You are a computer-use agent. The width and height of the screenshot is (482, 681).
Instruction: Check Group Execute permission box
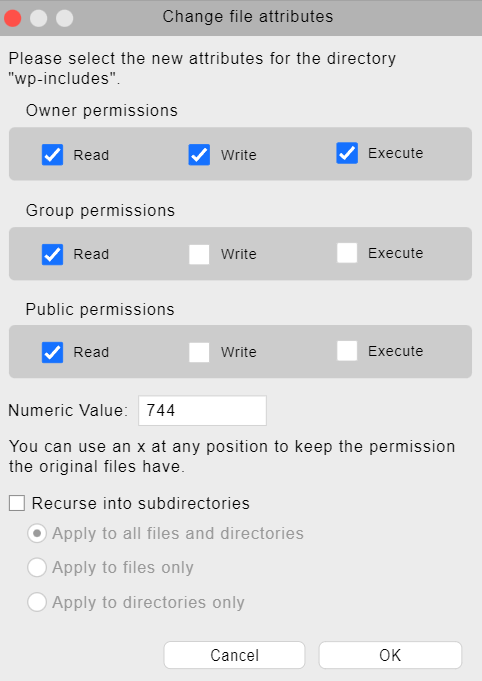tap(347, 253)
